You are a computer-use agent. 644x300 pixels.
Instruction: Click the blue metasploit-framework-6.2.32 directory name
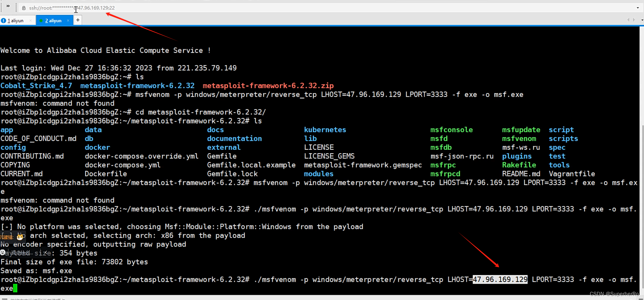(137, 86)
